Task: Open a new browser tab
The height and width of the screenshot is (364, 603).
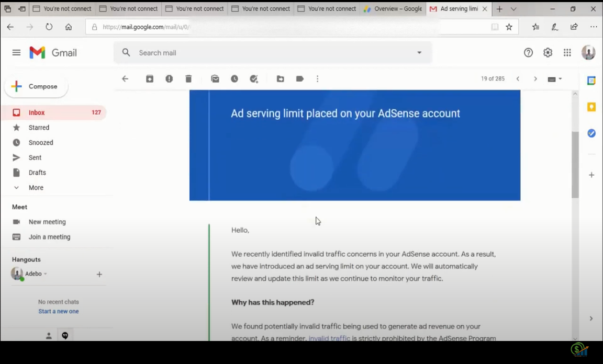Action: pos(499,9)
